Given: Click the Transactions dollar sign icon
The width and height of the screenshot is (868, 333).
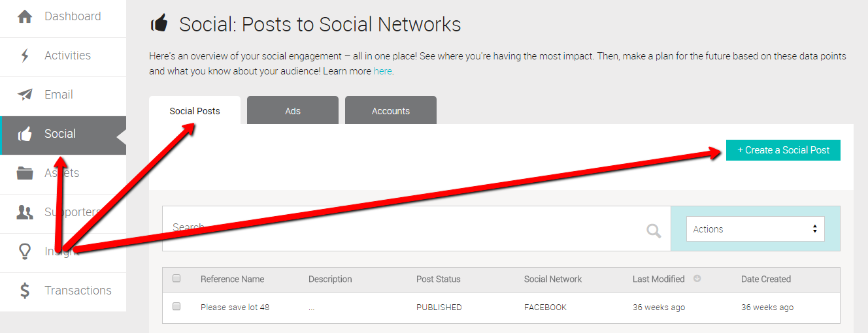Looking at the screenshot, I should click(25, 291).
